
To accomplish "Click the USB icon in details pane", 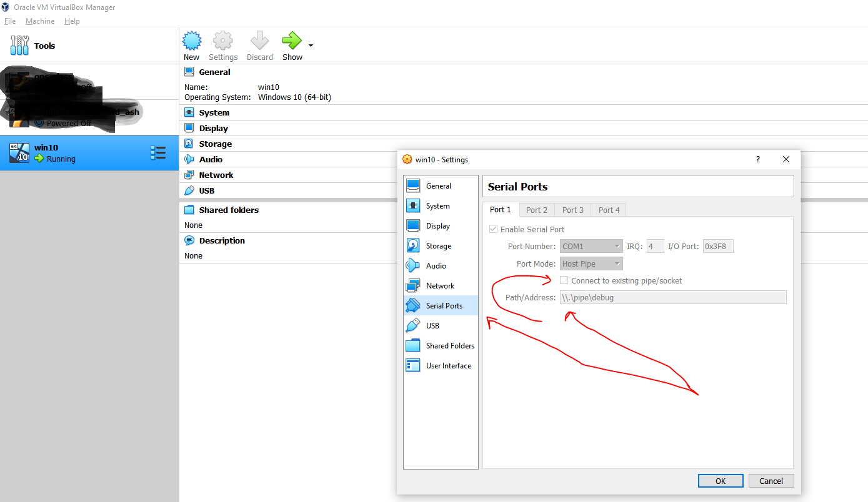I will tap(189, 190).
